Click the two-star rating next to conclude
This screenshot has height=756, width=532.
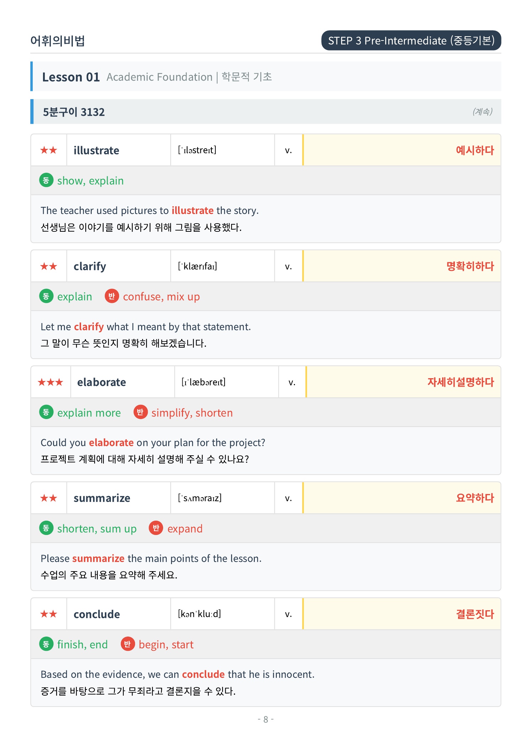point(49,614)
